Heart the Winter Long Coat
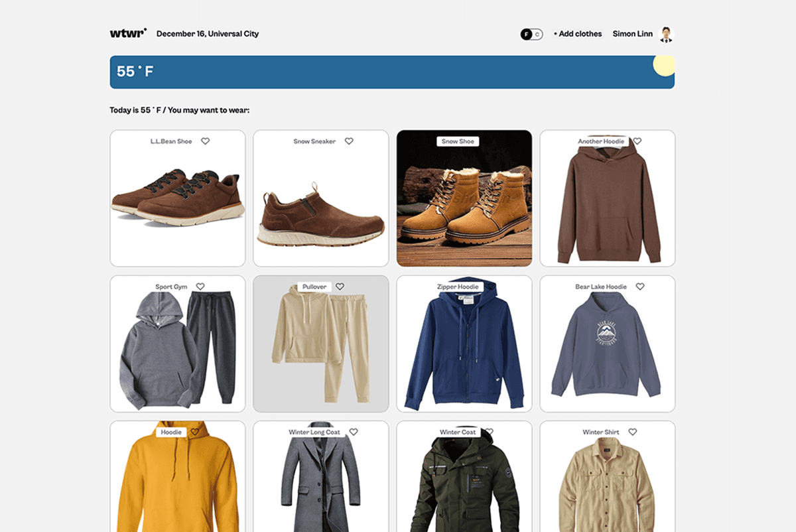The height and width of the screenshot is (532, 796). (354, 431)
